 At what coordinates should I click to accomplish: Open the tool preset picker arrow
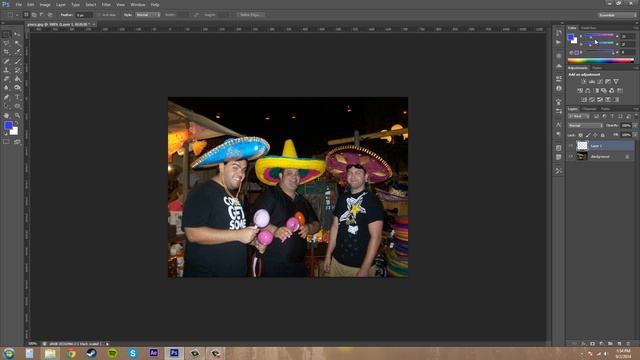[x=17, y=15]
